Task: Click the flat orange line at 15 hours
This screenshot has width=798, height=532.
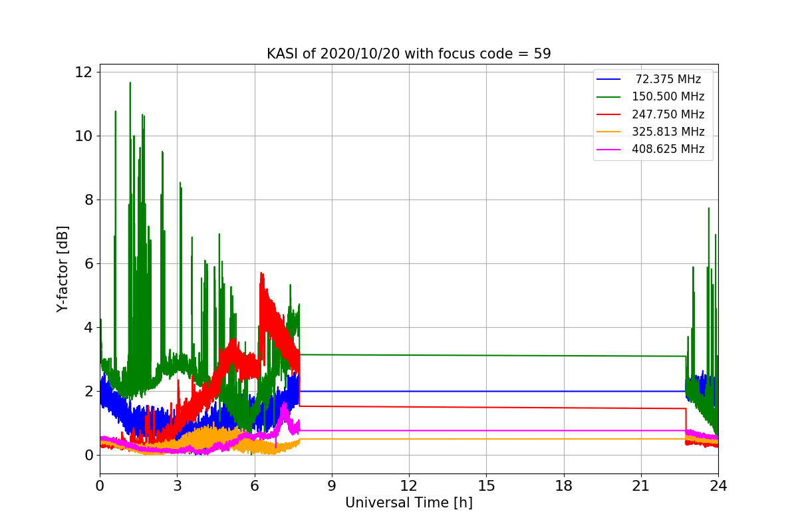Action: tap(486, 439)
